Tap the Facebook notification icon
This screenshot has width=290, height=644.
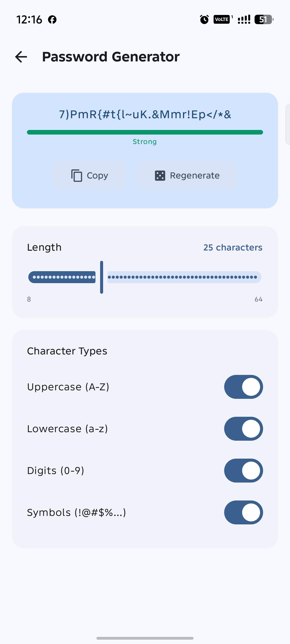pos(52,20)
